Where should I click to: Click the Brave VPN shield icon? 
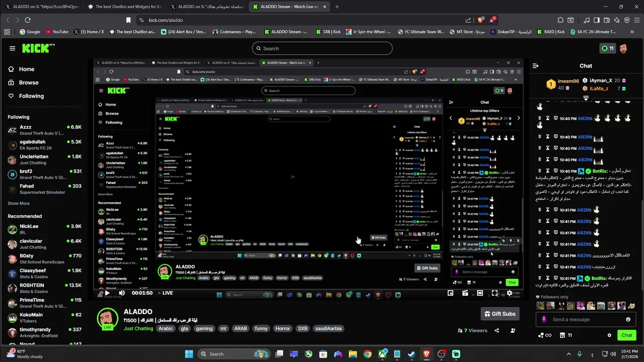(x=627, y=20)
